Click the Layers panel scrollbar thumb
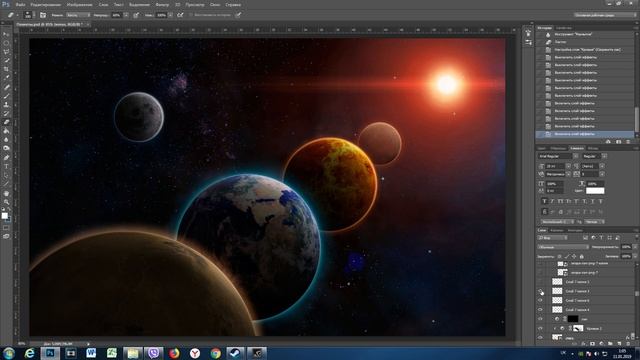The height and width of the screenshot is (360, 640). click(x=636, y=293)
